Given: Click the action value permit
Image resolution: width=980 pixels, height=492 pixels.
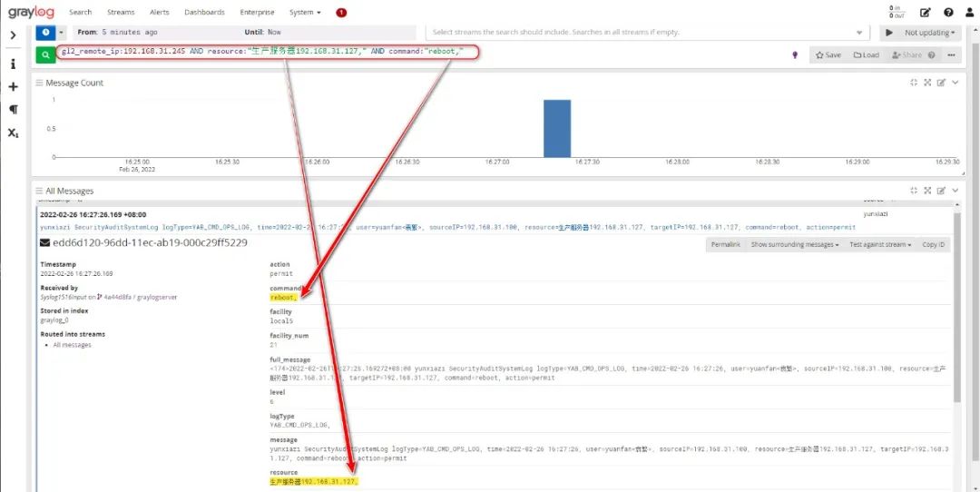Looking at the screenshot, I should tap(280, 274).
